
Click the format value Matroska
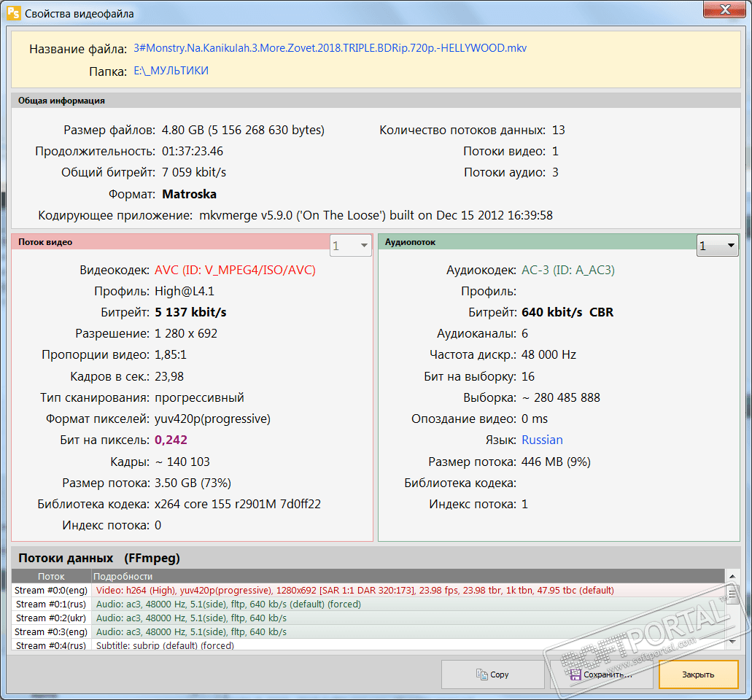pos(189,194)
